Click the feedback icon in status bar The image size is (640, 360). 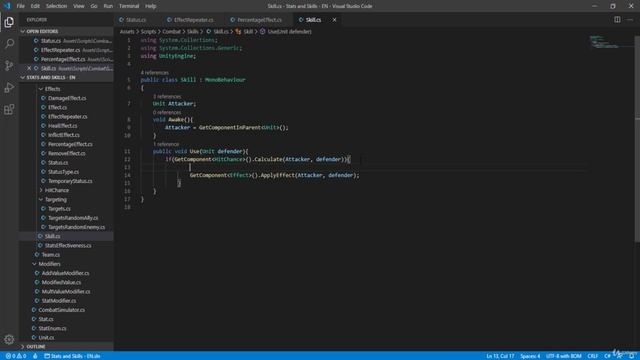coord(620,356)
